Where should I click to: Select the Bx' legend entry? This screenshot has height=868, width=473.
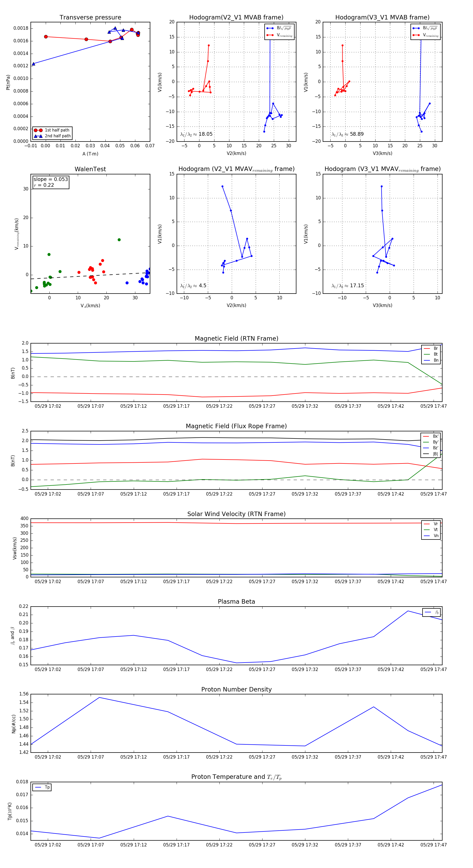(431, 436)
